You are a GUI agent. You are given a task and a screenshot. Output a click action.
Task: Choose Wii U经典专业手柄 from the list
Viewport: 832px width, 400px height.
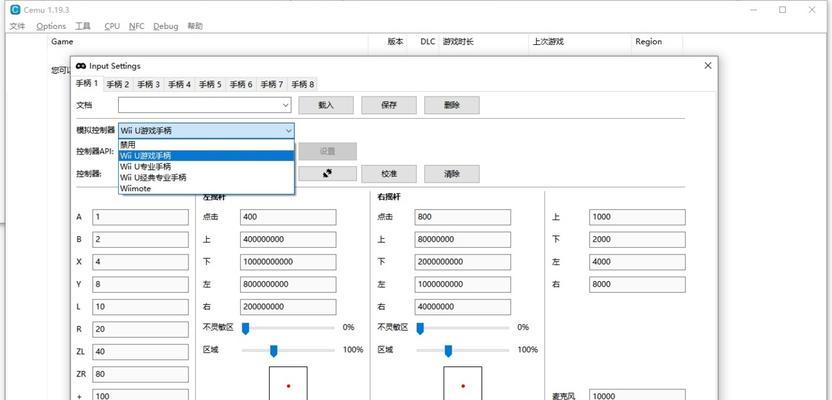(x=206, y=177)
